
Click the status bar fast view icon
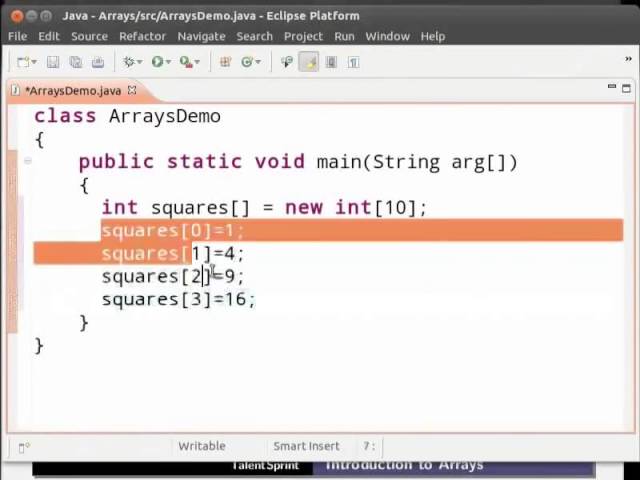pyautogui.click(x=24, y=448)
